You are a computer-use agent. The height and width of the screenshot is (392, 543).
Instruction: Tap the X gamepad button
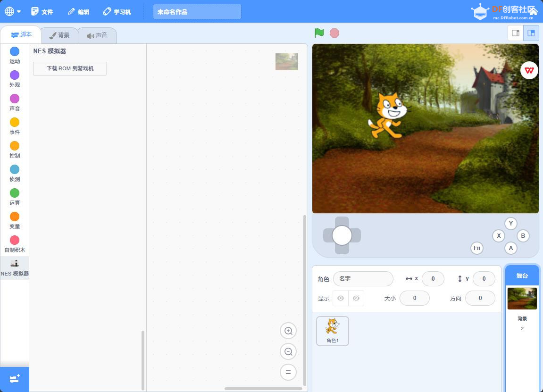click(499, 236)
